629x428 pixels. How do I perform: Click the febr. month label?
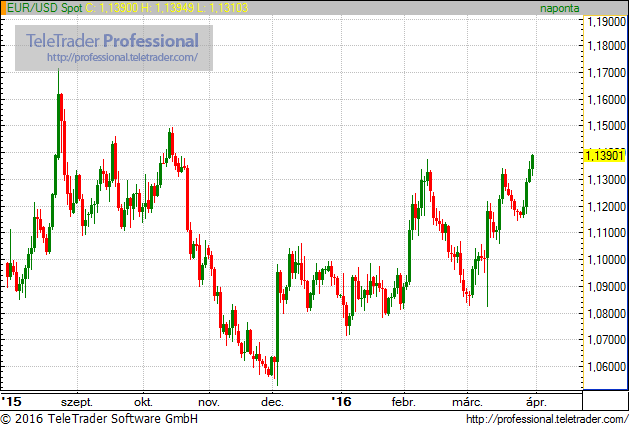tap(404, 402)
